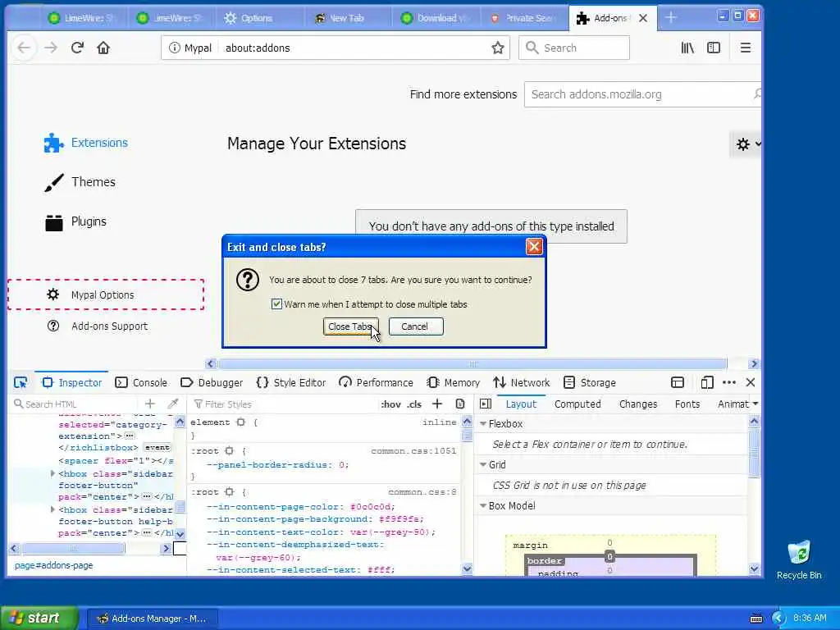840x630 pixels.
Task: Create new node plus icon in HTML pane
Action: point(150,404)
